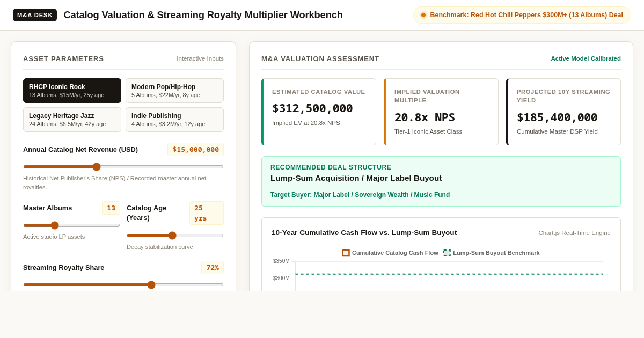The width and height of the screenshot is (644, 338).
Task: Click the Recommended Deal Structure panel
Action: click(441, 181)
